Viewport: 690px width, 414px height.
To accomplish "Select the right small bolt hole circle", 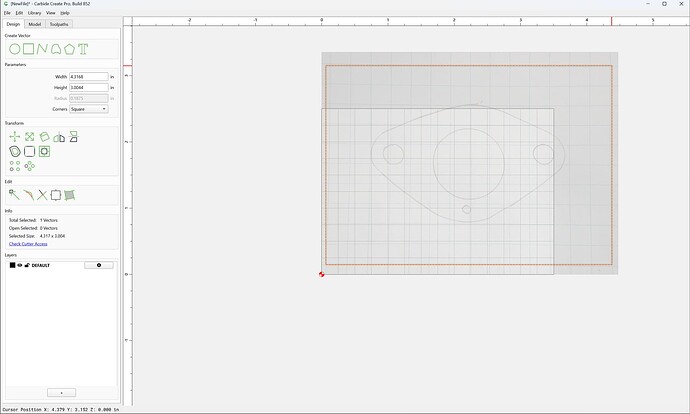I will tap(543, 154).
